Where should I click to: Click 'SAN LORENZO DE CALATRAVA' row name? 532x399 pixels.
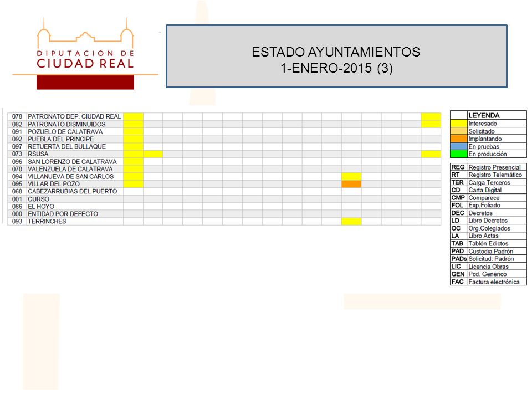72,162
